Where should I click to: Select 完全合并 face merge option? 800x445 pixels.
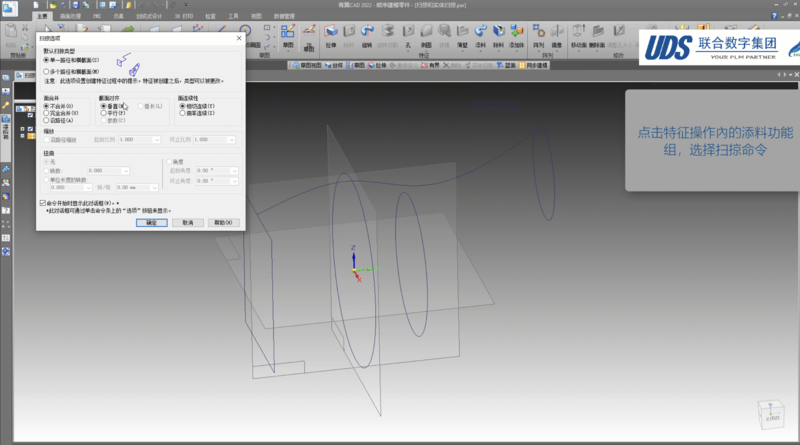(46, 113)
